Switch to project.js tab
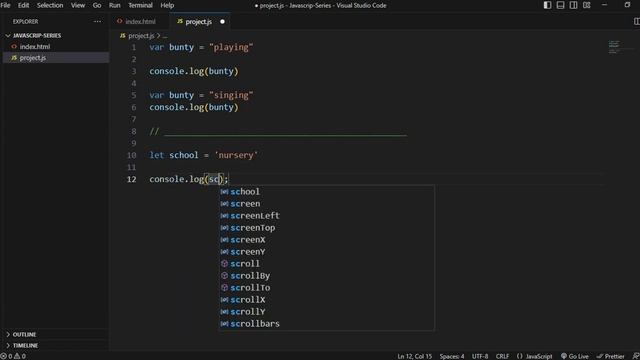The image size is (640, 360). click(x=200, y=22)
